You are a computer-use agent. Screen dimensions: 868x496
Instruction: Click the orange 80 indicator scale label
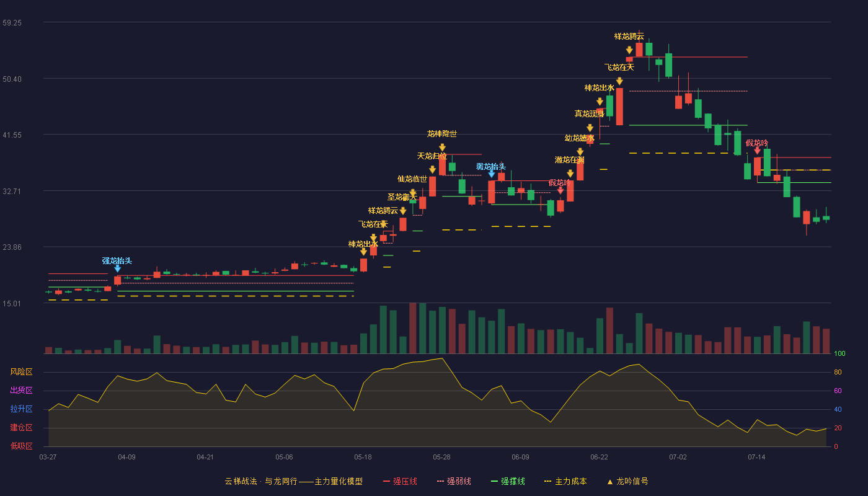tap(838, 372)
